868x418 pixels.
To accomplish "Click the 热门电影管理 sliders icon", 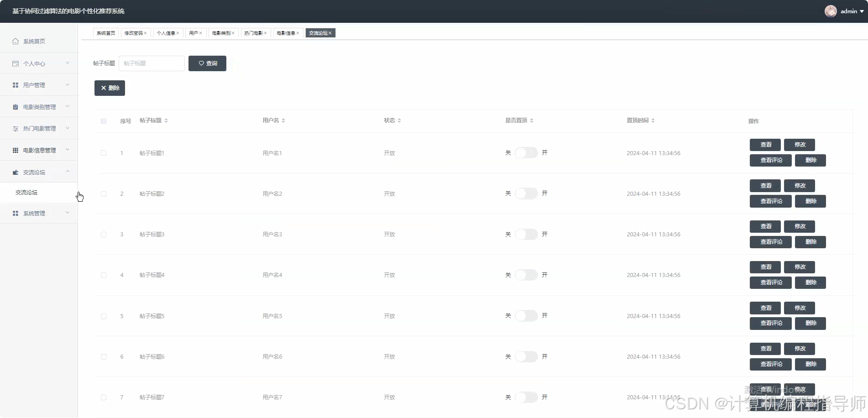I will [x=16, y=129].
